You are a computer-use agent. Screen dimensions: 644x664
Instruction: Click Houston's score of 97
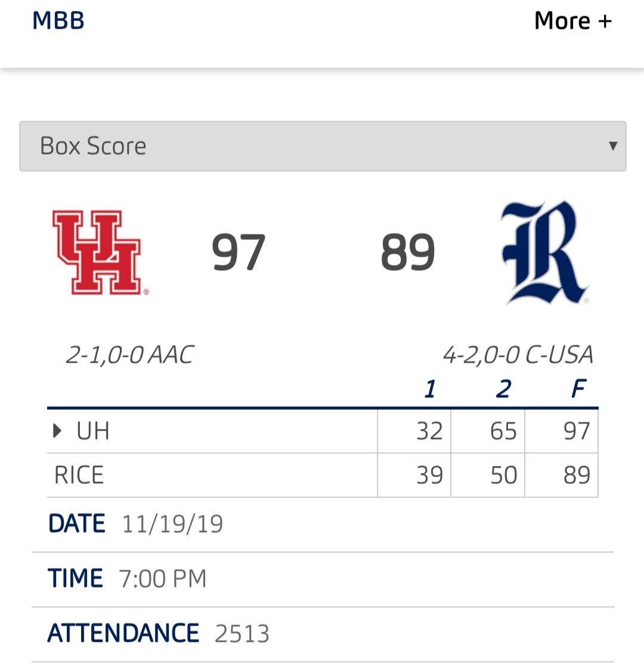239,252
